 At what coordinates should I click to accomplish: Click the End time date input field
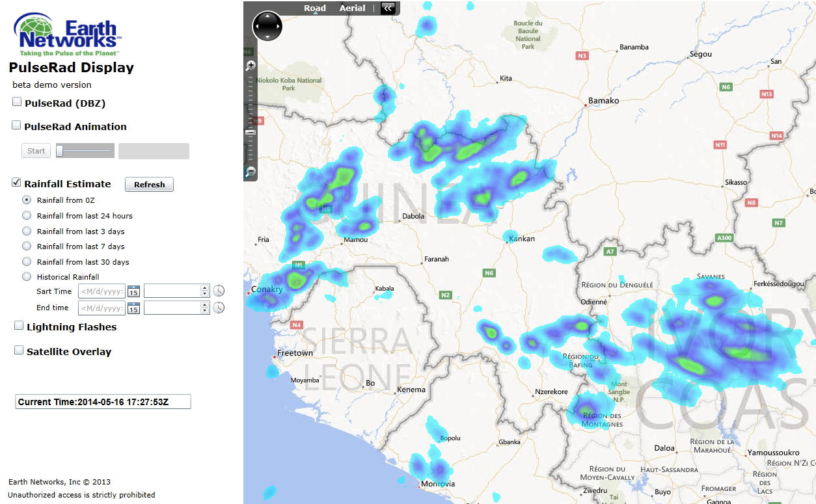click(x=102, y=308)
